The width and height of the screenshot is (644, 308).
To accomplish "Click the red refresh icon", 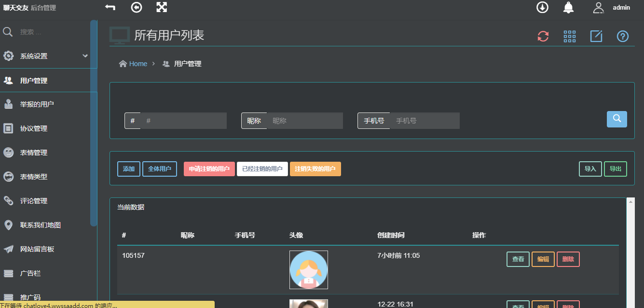I will click(543, 36).
